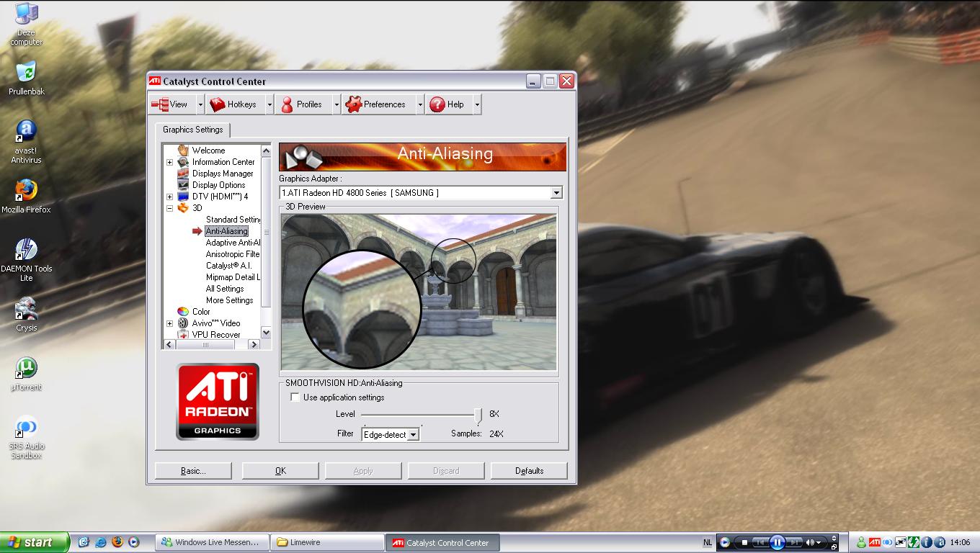Open Displays Manager in the tree

pyautogui.click(x=223, y=174)
